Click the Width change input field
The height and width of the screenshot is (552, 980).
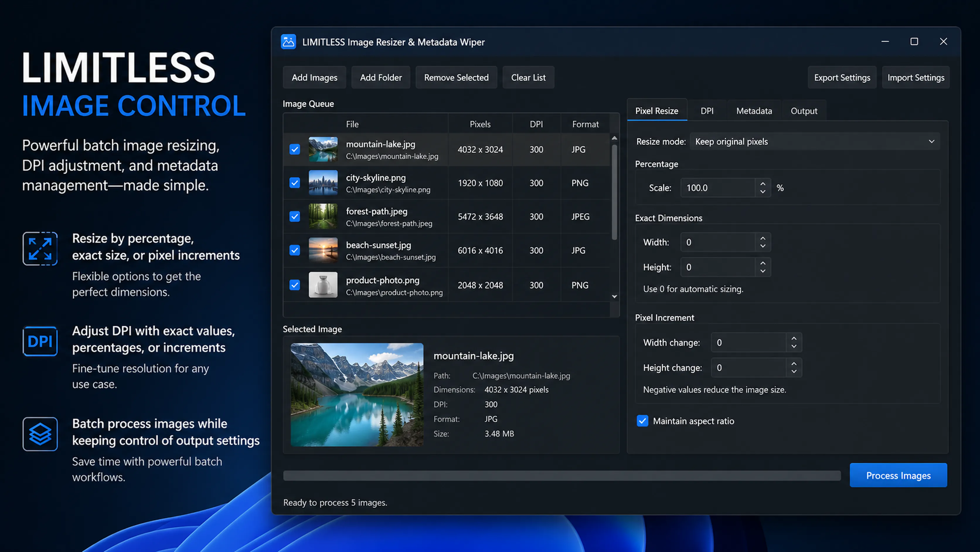(x=748, y=343)
